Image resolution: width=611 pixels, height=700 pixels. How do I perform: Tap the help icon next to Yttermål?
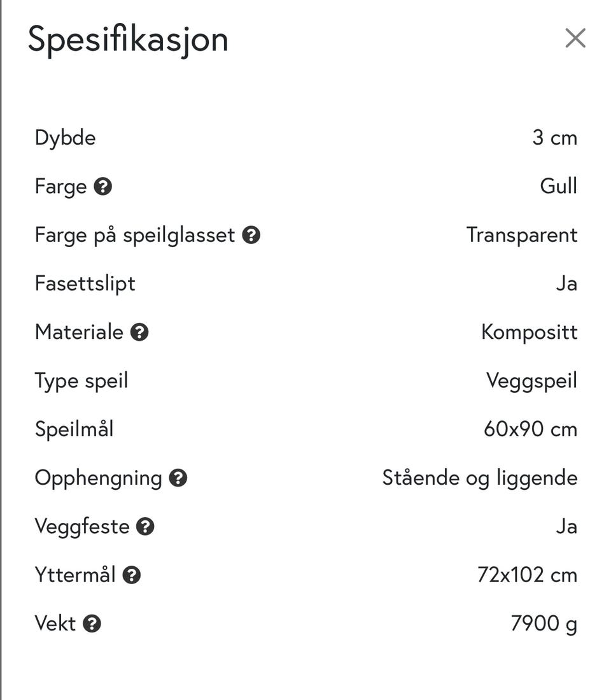pyautogui.click(x=132, y=576)
